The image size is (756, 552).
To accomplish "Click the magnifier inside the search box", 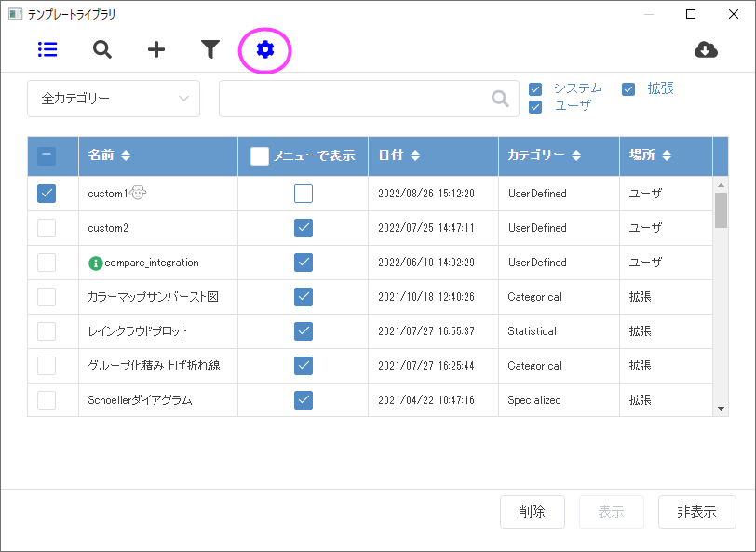I will pyautogui.click(x=500, y=99).
